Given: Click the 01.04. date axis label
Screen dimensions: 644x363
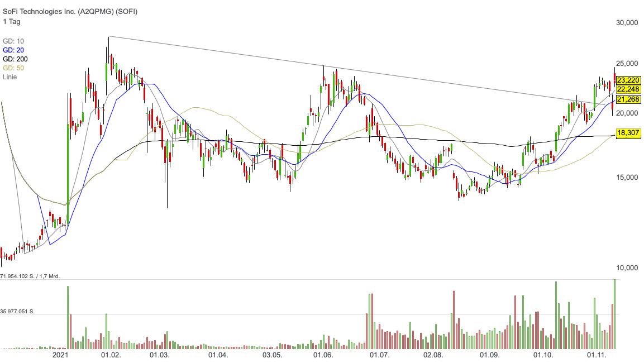Looking at the screenshot, I should coord(218,355).
